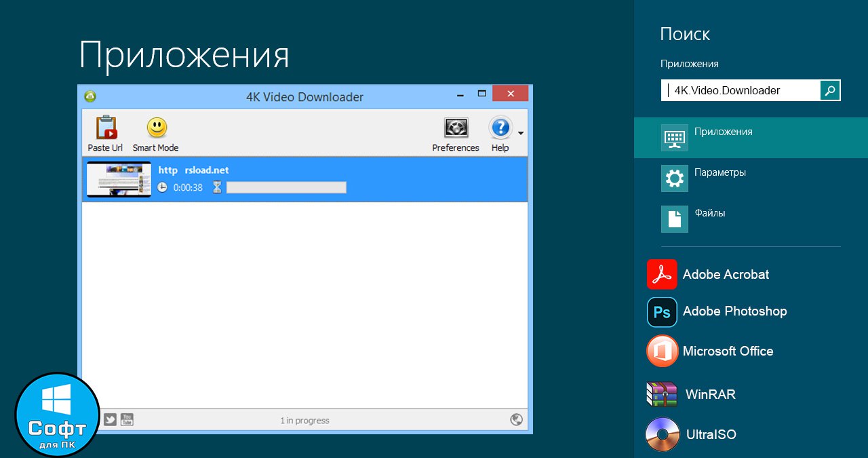
Task: Open Preferences in the toolbar
Action: tap(456, 128)
